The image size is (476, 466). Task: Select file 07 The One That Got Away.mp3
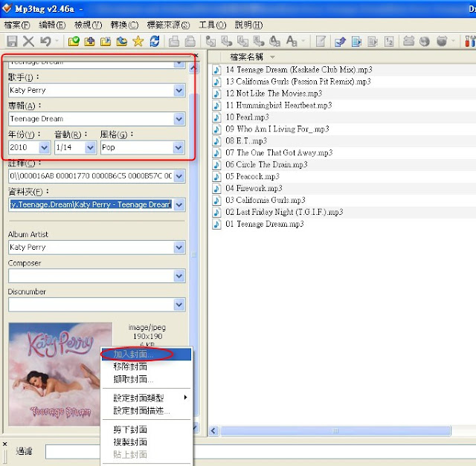[279, 152]
